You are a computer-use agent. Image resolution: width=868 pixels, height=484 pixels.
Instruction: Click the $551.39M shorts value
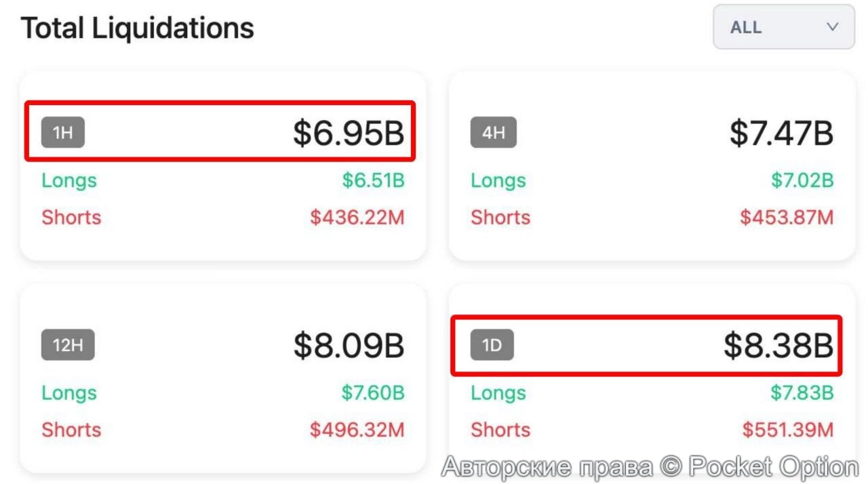(x=787, y=430)
